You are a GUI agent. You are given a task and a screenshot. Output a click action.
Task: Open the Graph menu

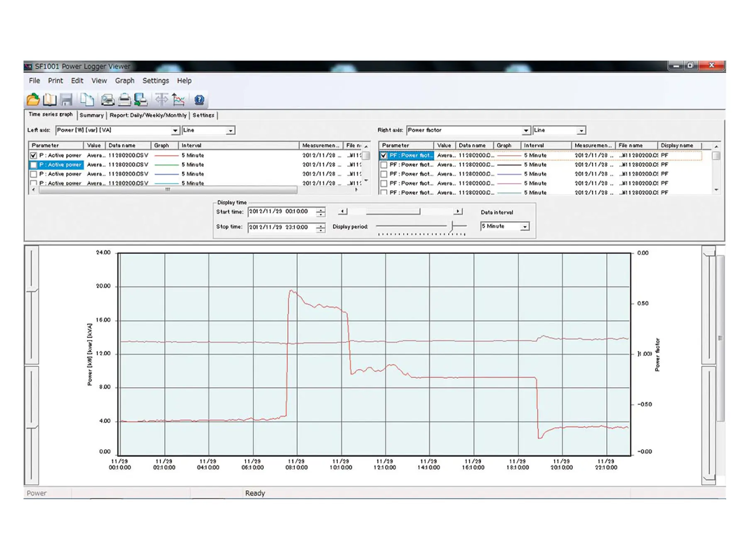pos(124,80)
